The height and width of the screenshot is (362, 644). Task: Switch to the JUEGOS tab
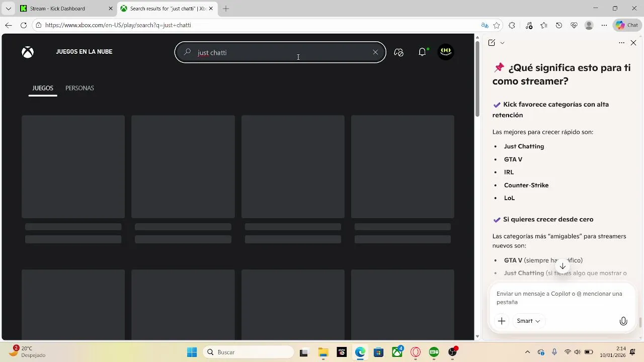43,88
